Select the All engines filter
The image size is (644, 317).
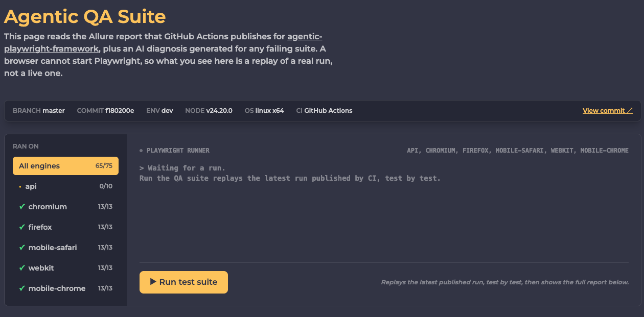65,166
